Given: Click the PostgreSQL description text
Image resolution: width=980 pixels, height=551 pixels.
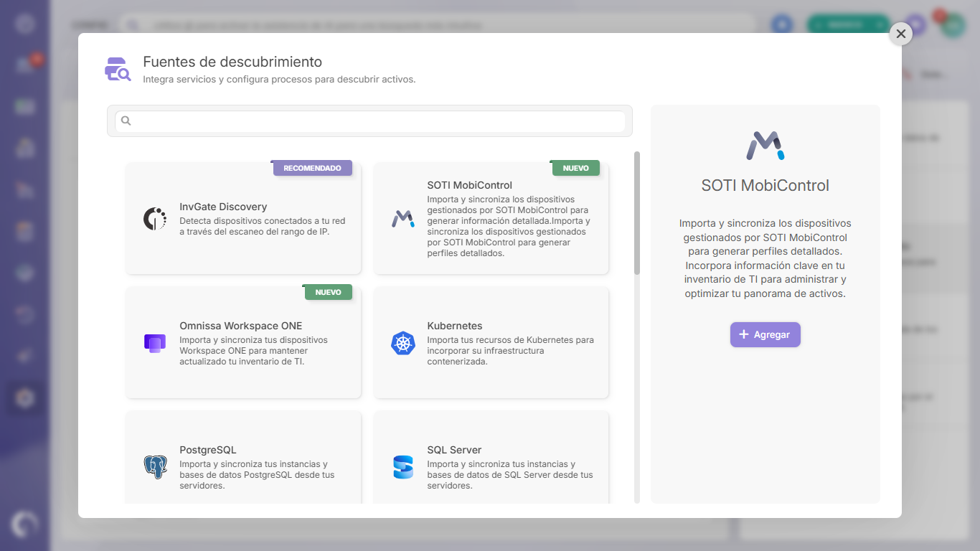Looking at the screenshot, I should [x=257, y=475].
